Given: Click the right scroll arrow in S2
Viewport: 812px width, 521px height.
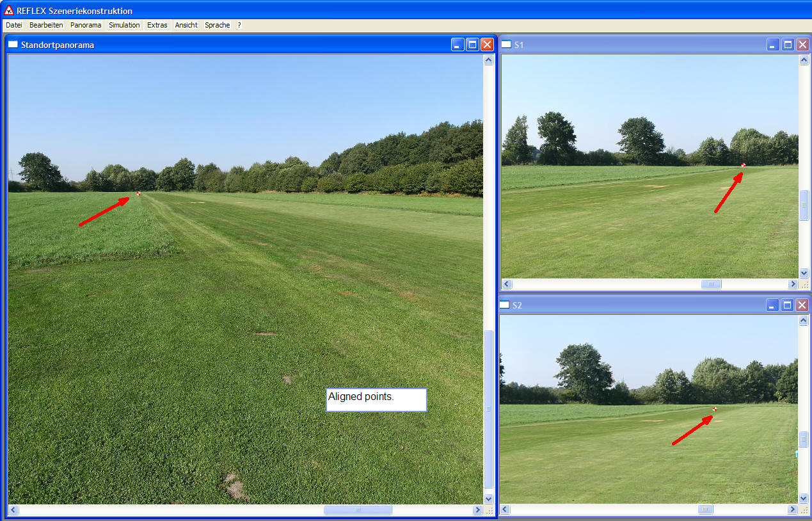Looking at the screenshot, I should [792, 509].
